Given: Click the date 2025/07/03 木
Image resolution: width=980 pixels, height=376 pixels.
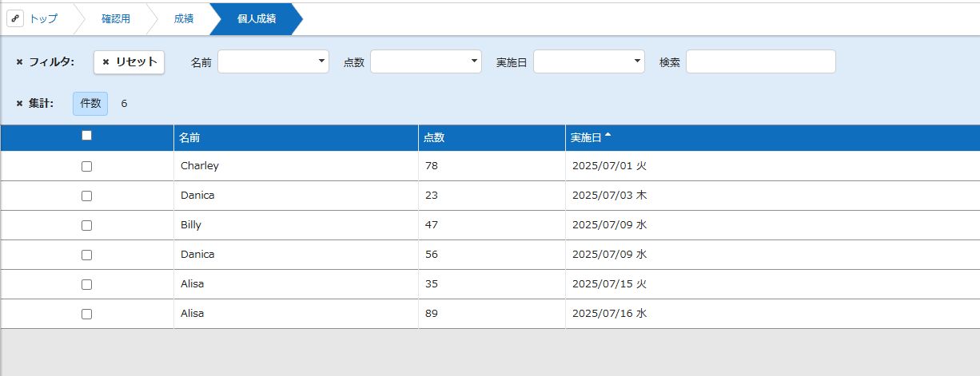Looking at the screenshot, I should click(x=609, y=196).
